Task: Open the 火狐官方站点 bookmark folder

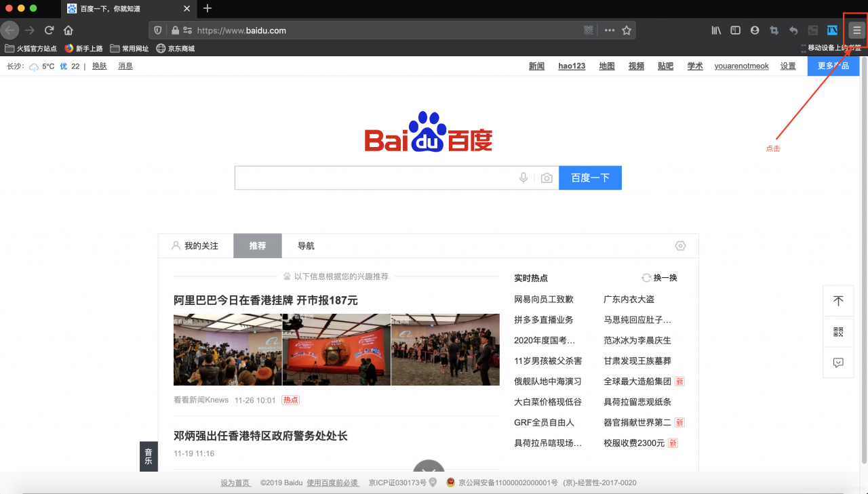Action: tap(31, 49)
